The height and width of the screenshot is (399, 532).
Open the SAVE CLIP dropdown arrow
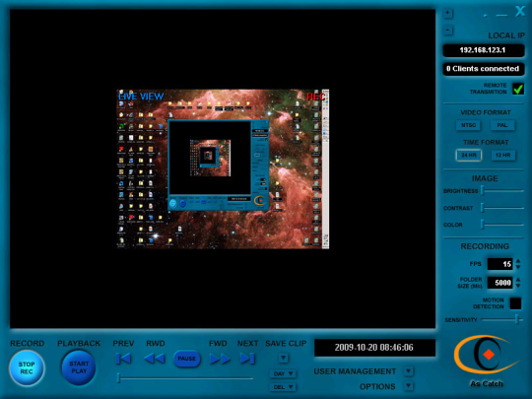284,358
